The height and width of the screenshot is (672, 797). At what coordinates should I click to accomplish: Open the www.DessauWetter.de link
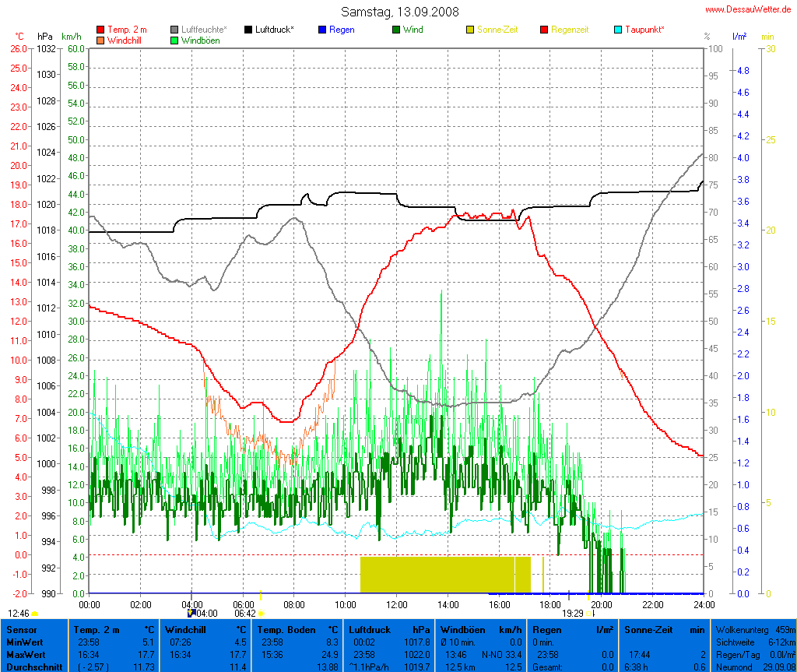point(750,9)
